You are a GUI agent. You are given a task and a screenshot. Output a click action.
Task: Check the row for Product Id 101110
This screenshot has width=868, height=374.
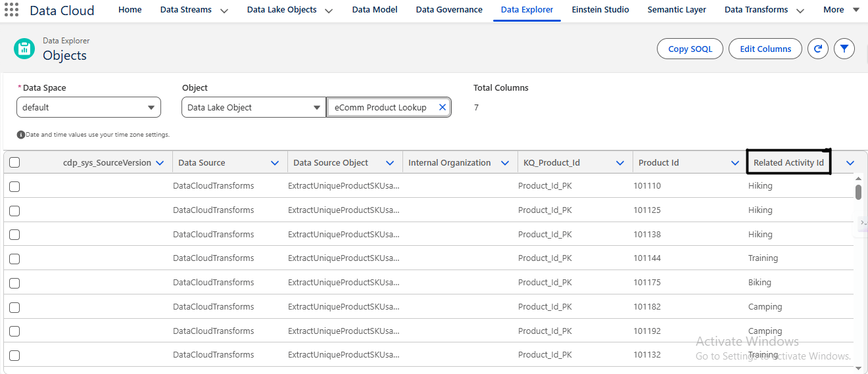(x=14, y=187)
